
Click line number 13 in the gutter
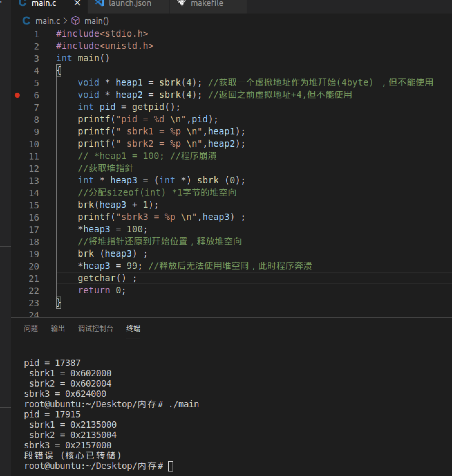pyautogui.click(x=34, y=180)
